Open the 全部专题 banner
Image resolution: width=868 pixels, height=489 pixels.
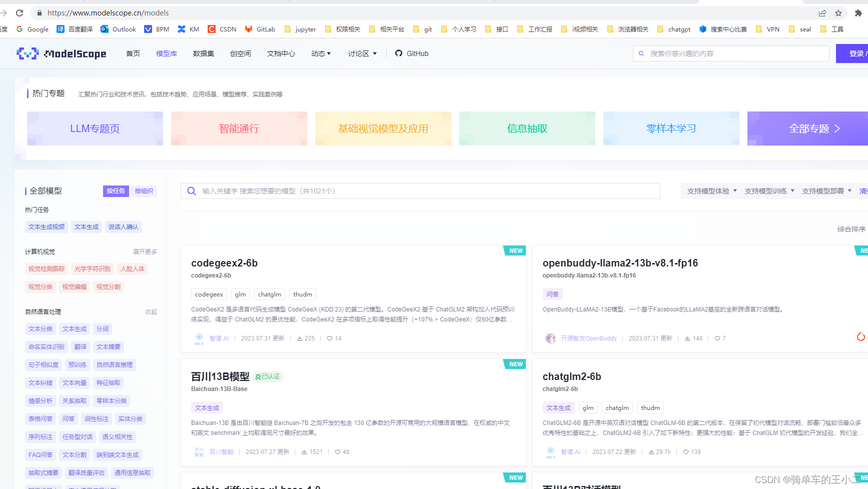pyautogui.click(x=807, y=128)
